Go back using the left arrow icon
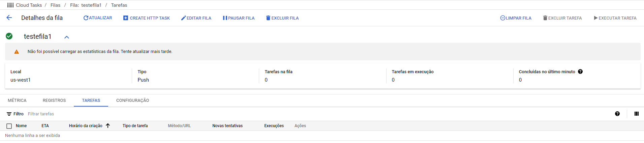This screenshot has width=644, height=143. [9, 18]
